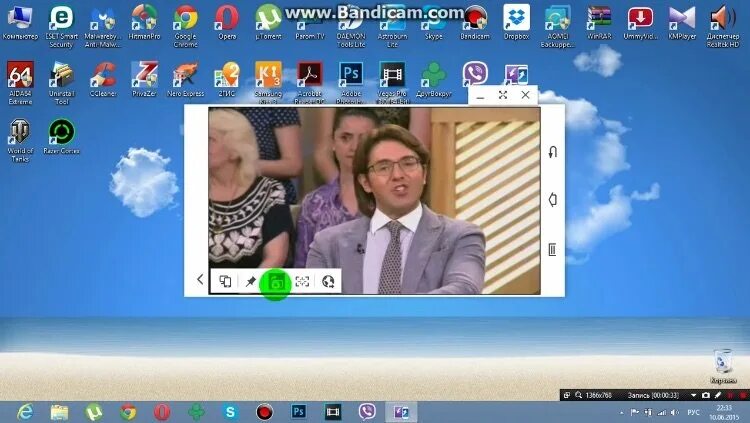Open Photoshop from the taskbar

[298, 412]
